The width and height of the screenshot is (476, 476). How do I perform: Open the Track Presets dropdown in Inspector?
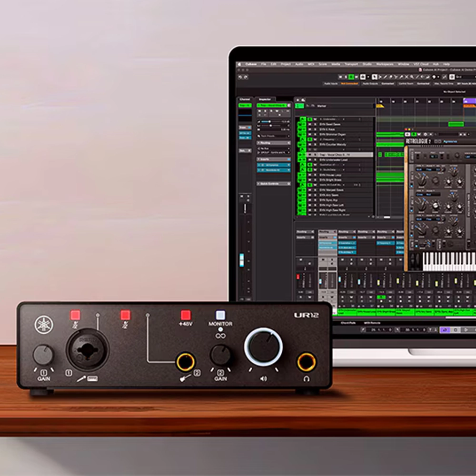click(x=274, y=136)
